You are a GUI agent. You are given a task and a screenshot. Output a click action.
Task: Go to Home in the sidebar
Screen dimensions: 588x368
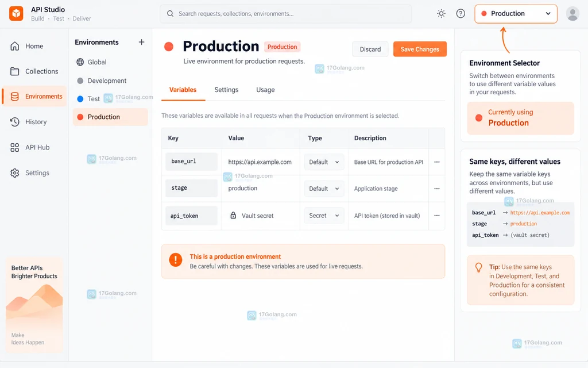pyautogui.click(x=34, y=46)
